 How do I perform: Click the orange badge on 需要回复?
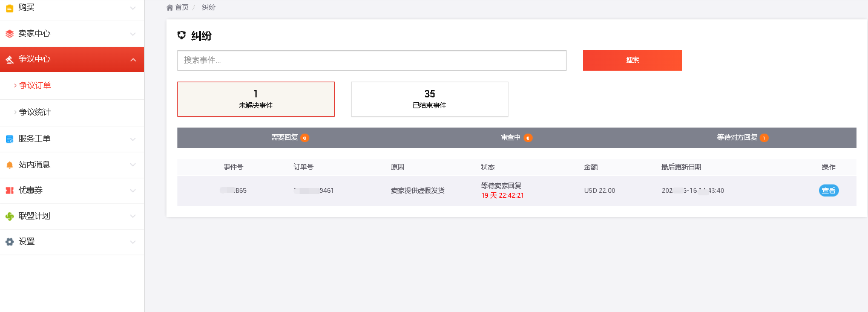click(304, 138)
